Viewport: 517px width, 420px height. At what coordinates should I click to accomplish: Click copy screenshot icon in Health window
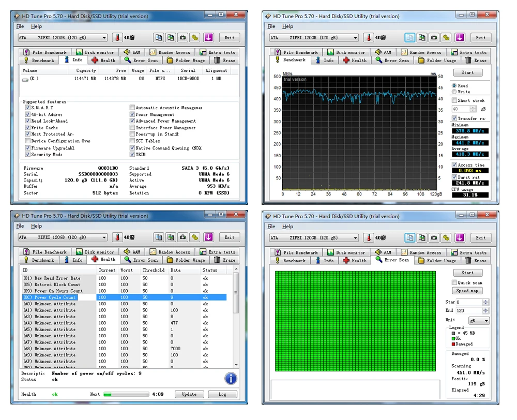[171, 237]
